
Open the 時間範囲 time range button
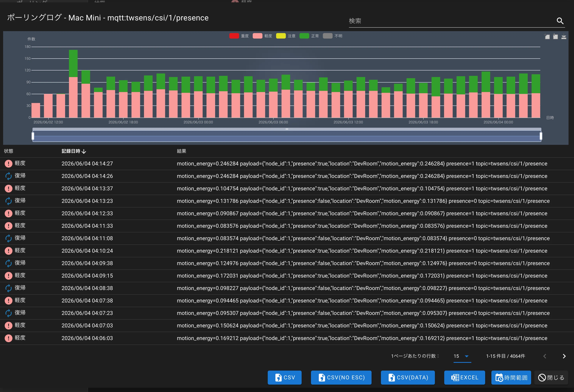click(511, 377)
